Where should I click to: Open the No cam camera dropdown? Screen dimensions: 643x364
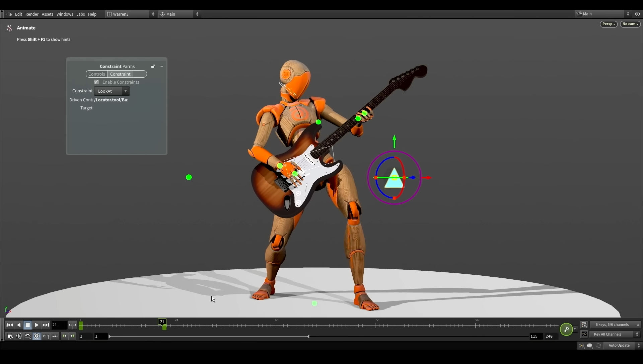(x=630, y=24)
